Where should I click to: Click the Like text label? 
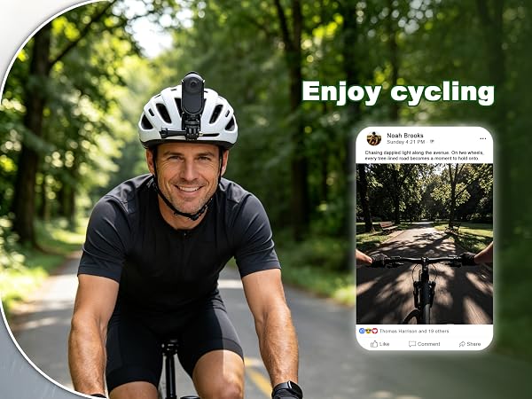385,344
